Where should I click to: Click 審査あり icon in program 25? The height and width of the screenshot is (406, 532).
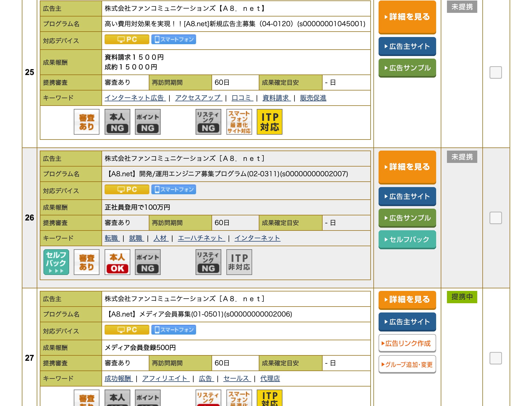87,122
